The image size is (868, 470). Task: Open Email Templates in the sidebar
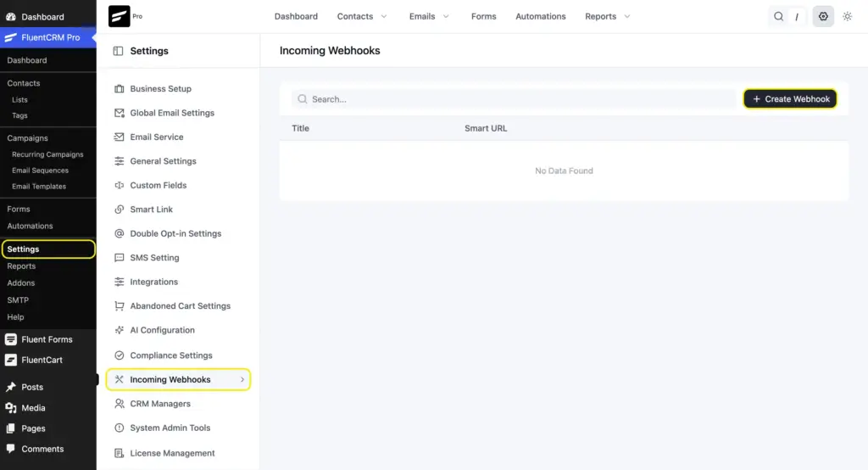pyautogui.click(x=39, y=187)
